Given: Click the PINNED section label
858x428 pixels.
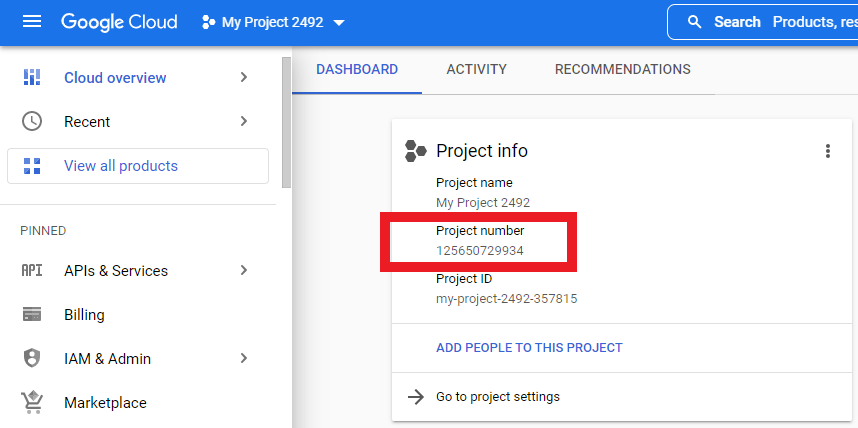Looking at the screenshot, I should point(43,231).
